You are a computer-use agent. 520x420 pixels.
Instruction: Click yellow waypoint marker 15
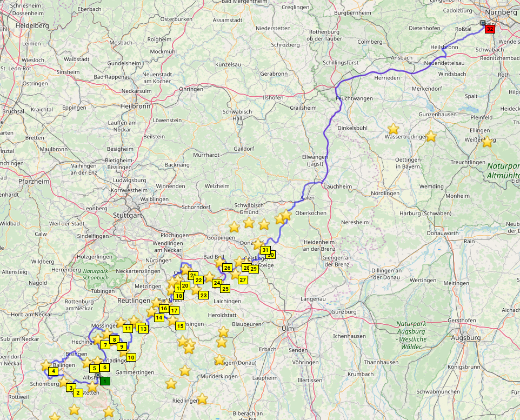pyautogui.click(x=181, y=325)
